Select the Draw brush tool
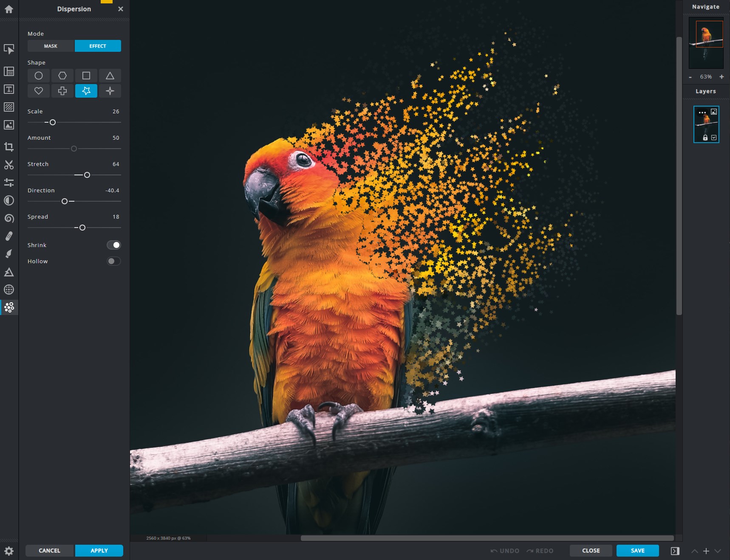Screen dimensions: 730x560 (x=9, y=254)
